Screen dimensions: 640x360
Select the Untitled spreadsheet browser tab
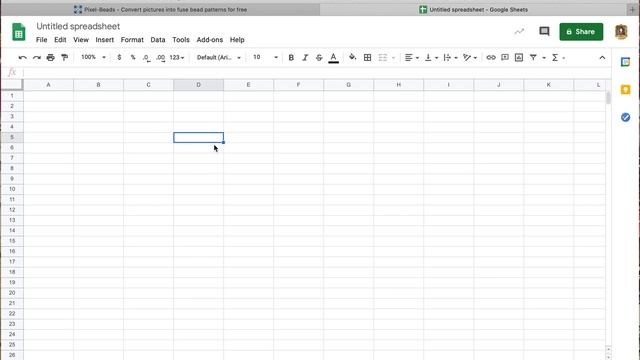[473, 9]
